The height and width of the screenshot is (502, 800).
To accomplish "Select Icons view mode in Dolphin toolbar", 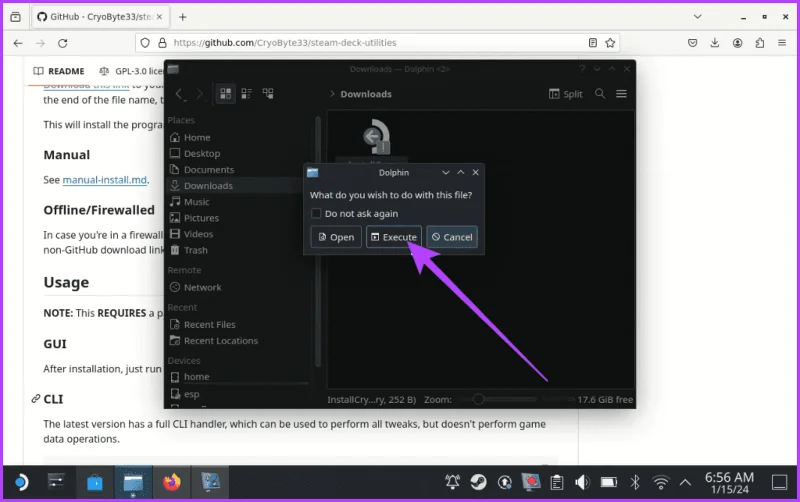I will coord(226,93).
